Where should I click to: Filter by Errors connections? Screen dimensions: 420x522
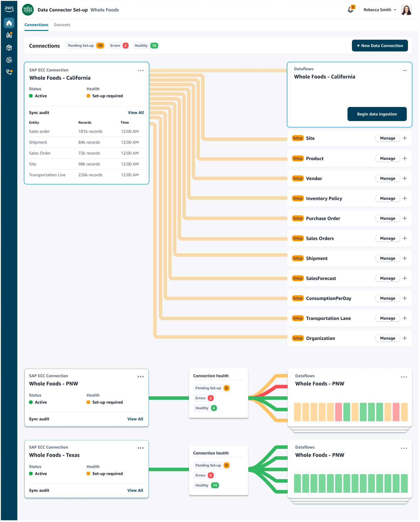[119, 46]
